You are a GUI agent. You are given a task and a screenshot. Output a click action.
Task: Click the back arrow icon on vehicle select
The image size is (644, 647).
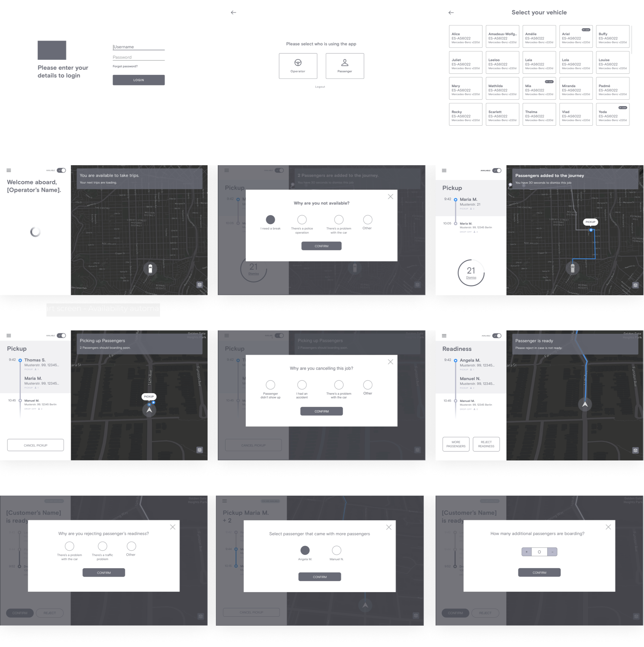(x=451, y=12)
